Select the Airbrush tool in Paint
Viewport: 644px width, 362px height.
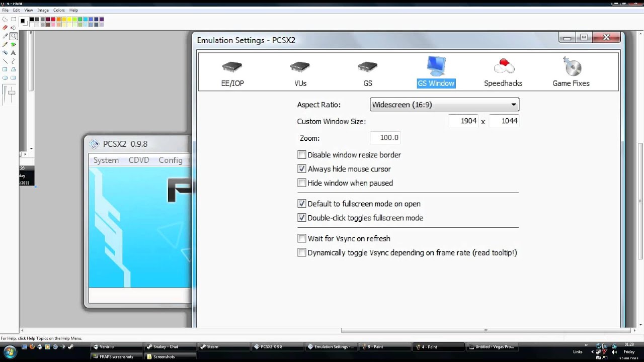(5, 53)
